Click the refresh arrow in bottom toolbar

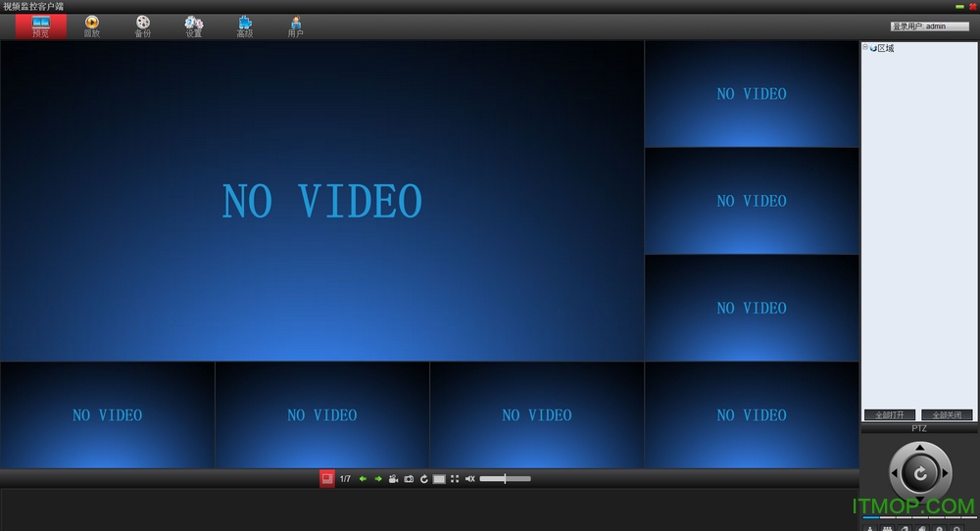click(x=423, y=479)
